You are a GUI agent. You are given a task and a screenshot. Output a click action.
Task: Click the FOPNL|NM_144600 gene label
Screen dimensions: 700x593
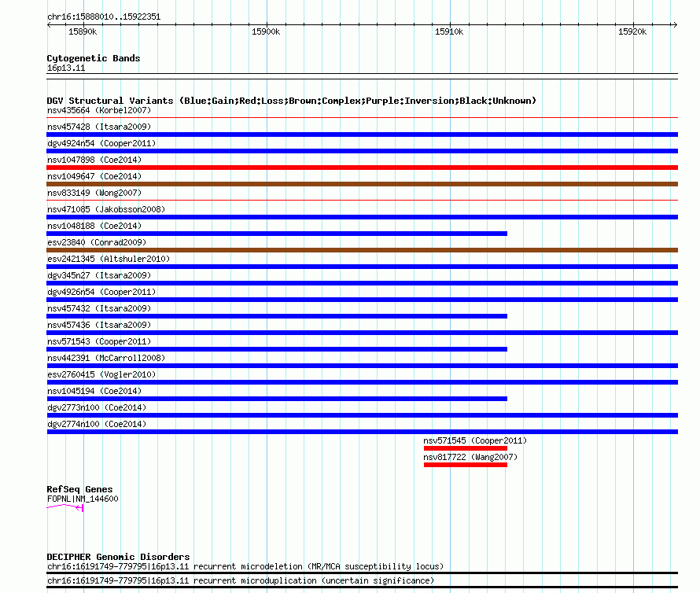tap(83, 499)
